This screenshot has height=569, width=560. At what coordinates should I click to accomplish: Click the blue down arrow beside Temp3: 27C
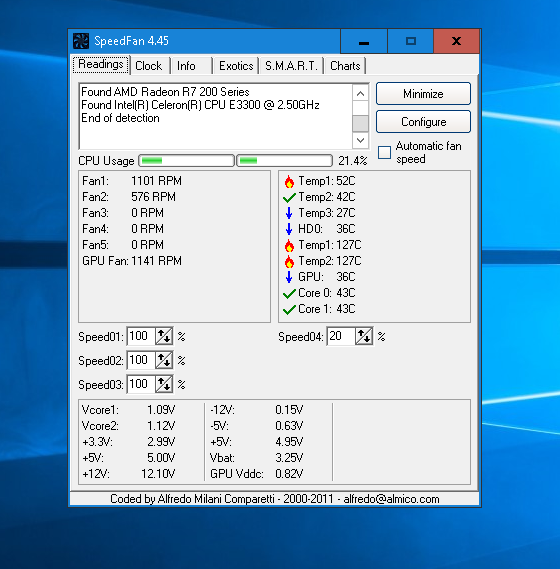[289, 213]
